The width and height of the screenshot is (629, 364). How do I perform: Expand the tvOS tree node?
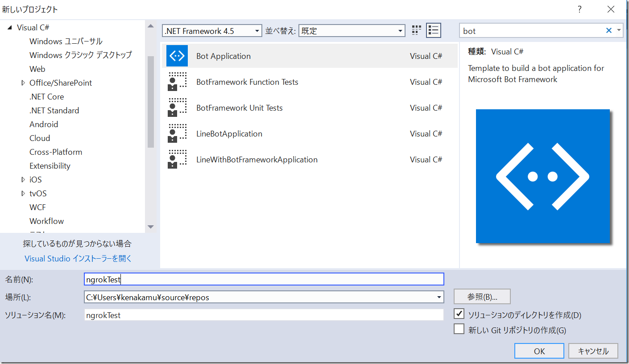[23, 194]
